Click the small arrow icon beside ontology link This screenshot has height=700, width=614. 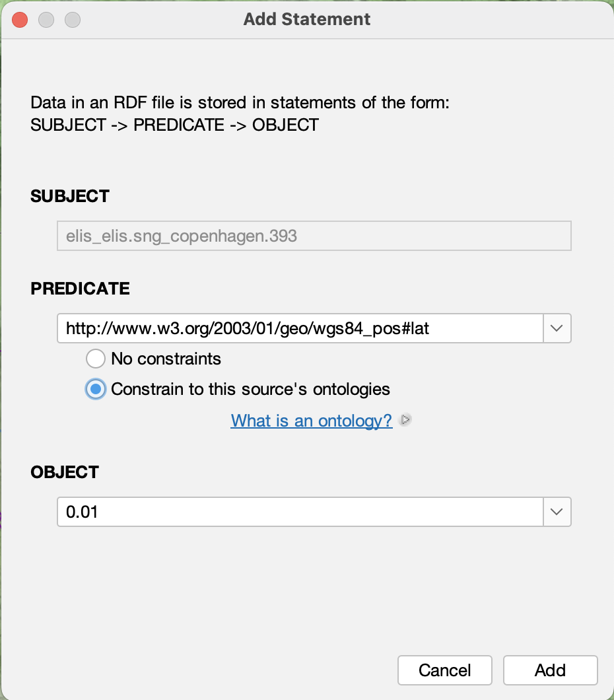pos(406,420)
